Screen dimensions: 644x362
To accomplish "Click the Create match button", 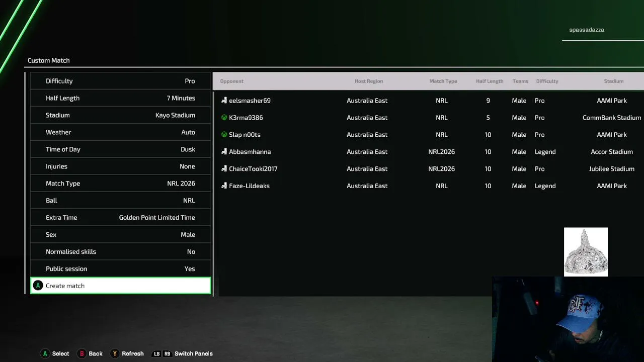I will (121, 286).
